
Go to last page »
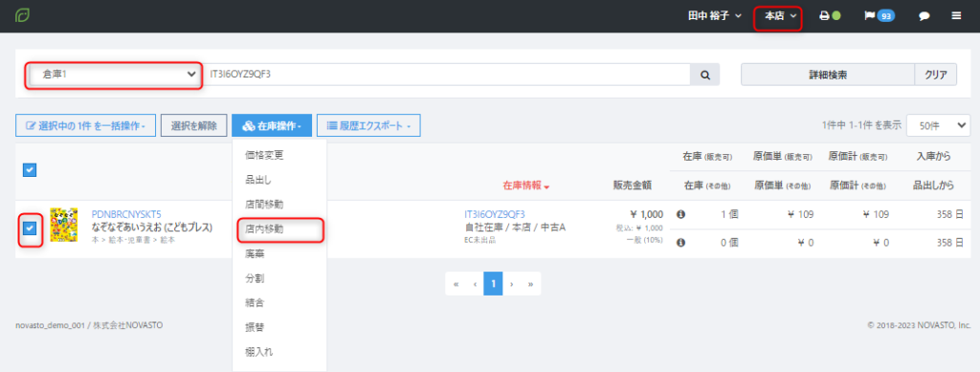coord(530,283)
